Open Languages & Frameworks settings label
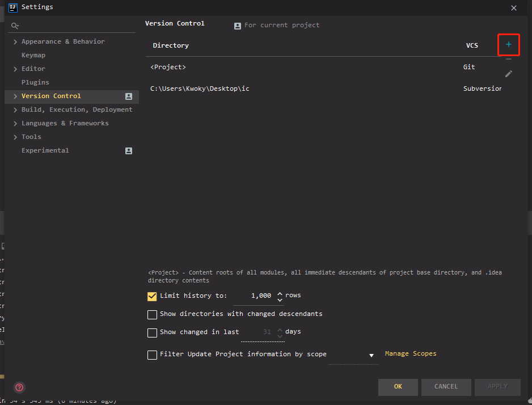Screen dimensions: 532x405 [65, 123]
